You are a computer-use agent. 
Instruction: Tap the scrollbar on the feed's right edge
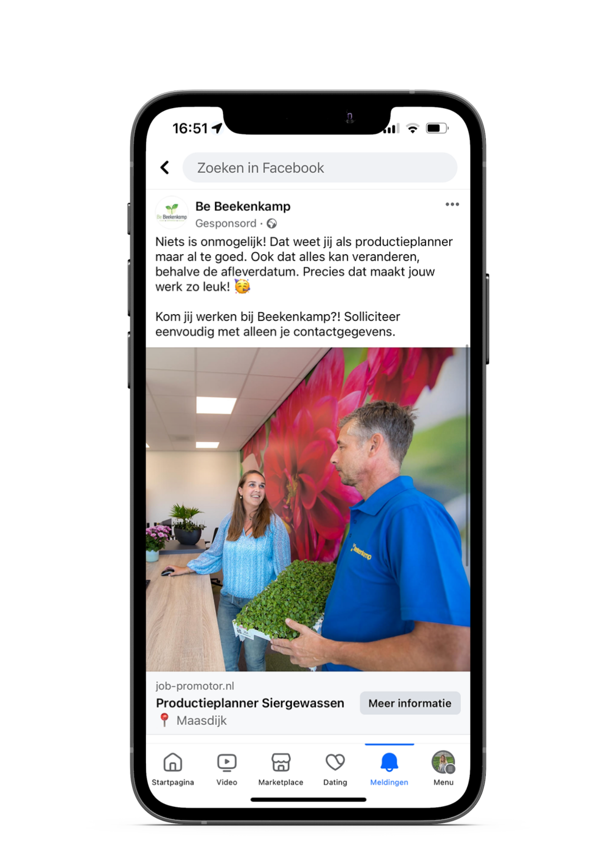467,455
